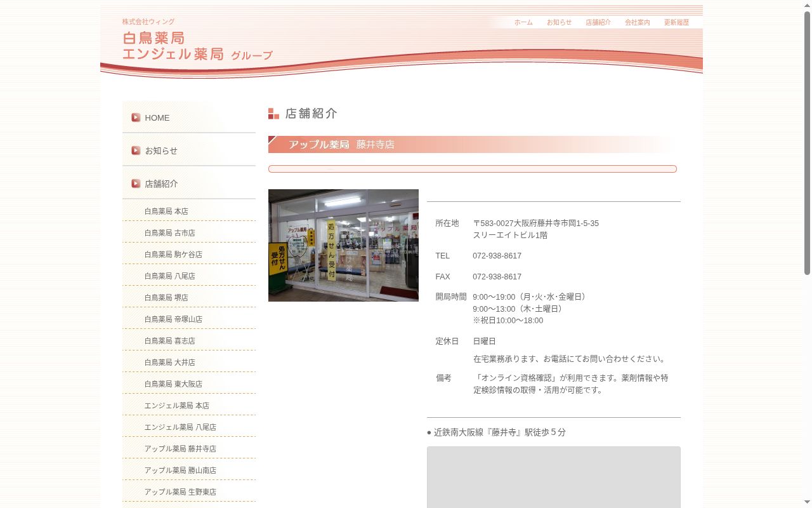Click the 9:00〜19:00（月･火･水･金曜日） hours text
Image resolution: width=812 pixels, height=508 pixels.
[531, 297]
